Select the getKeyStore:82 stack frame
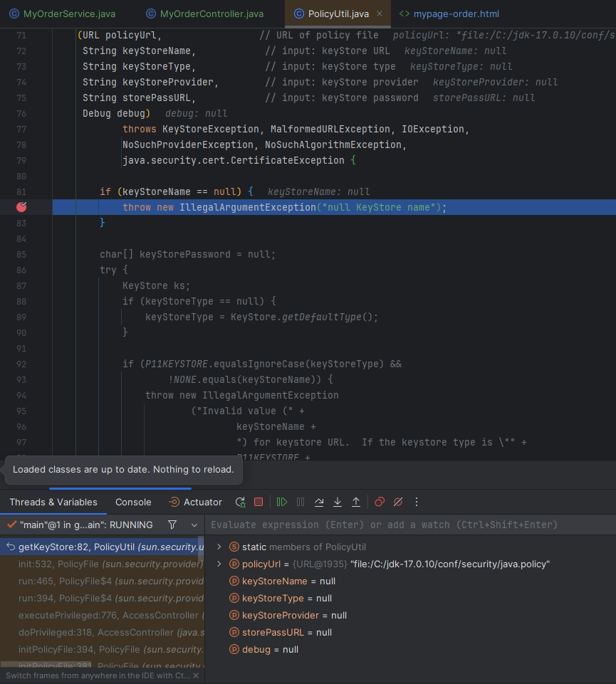The image size is (616, 684). tap(102, 547)
